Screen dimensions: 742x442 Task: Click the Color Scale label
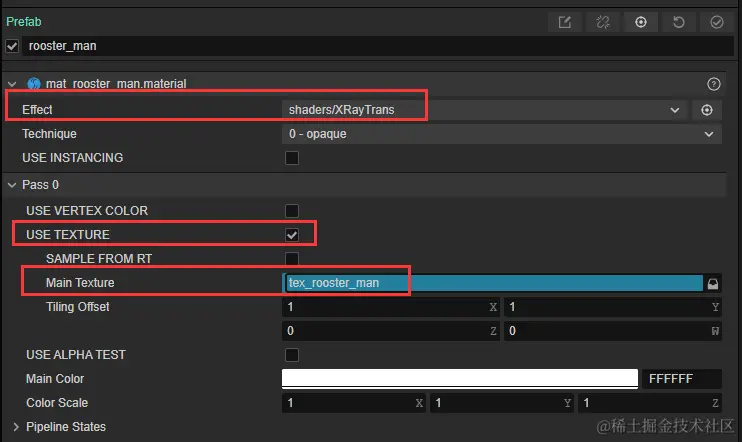(x=57, y=403)
